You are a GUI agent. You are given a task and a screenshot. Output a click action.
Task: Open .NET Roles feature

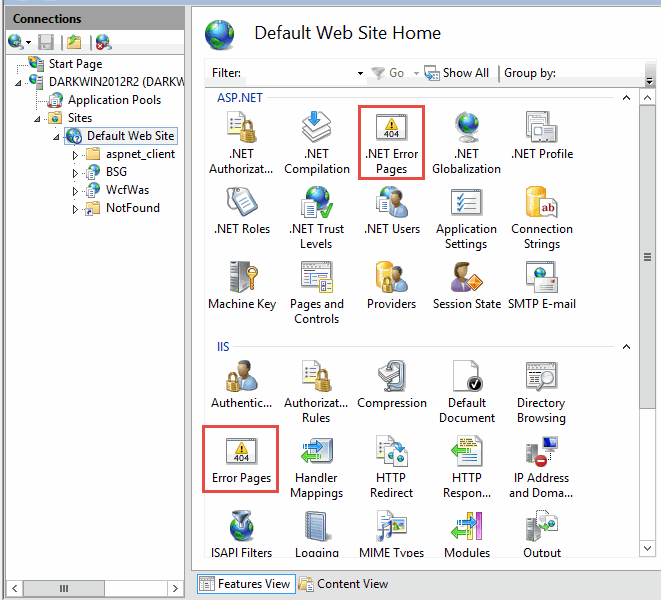pyautogui.click(x=242, y=211)
